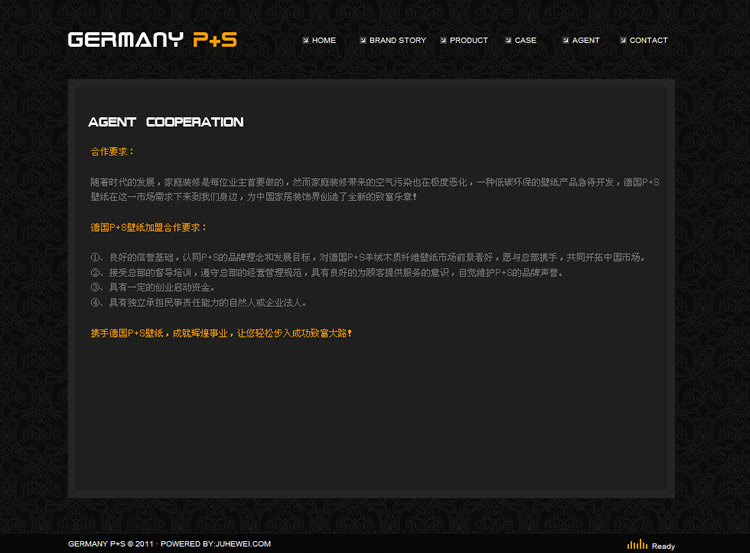This screenshot has width=750, height=553.
Task: Go to the BRAND STORY page
Action: (397, 41)
